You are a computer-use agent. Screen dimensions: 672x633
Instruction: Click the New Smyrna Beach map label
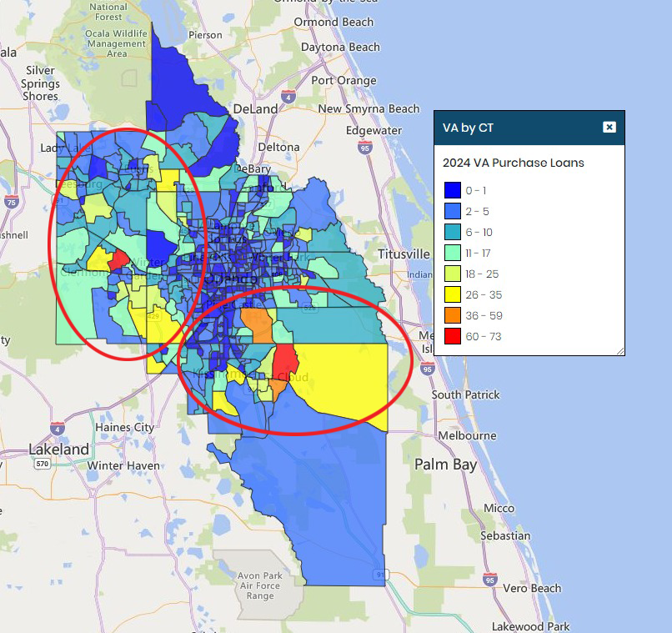pos(369,109)
